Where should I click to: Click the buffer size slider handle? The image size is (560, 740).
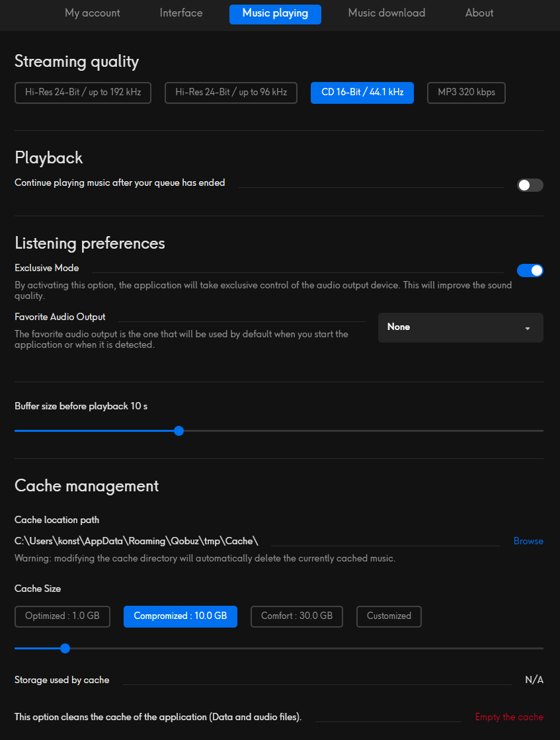pyautogui.click(x=179, y=431)
